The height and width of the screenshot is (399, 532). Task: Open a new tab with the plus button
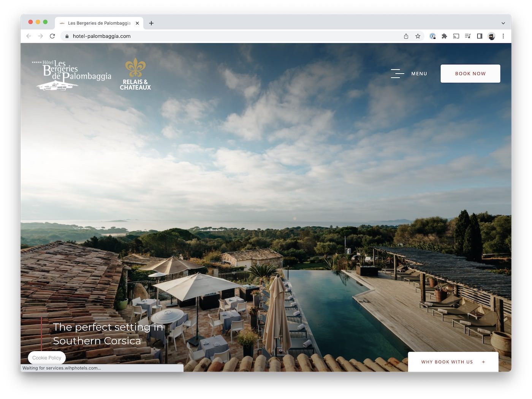tap(151, 23)
